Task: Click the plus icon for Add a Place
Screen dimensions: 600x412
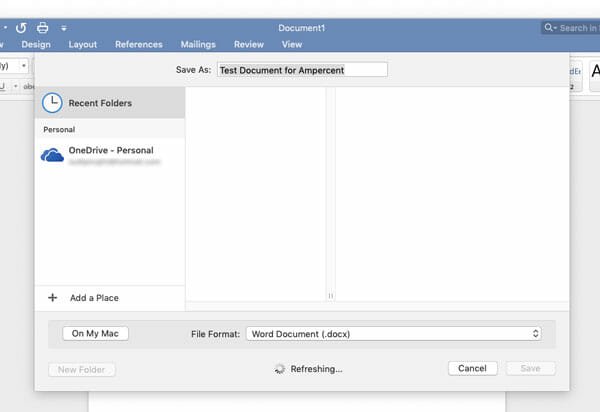Action: coord(53,298)
